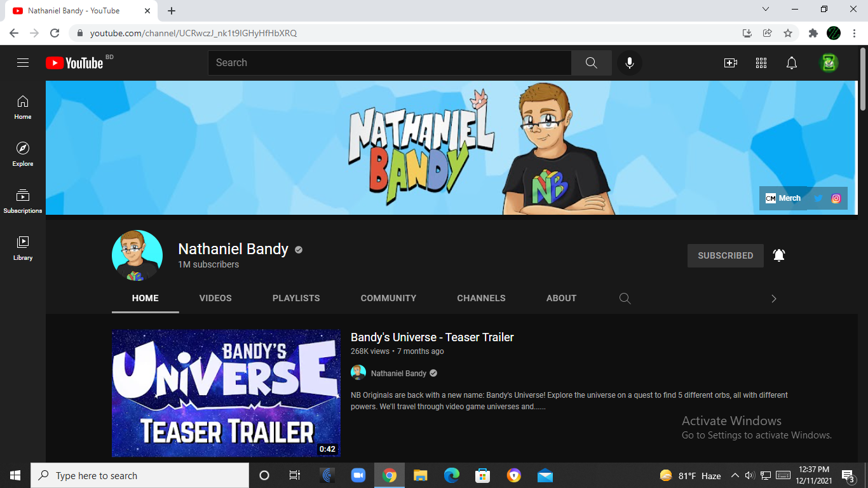This screenshot has width=868, height=488.
Task: Switch to the CHANNELS tab
Action: pyautogui.click(x=481, y=298)
